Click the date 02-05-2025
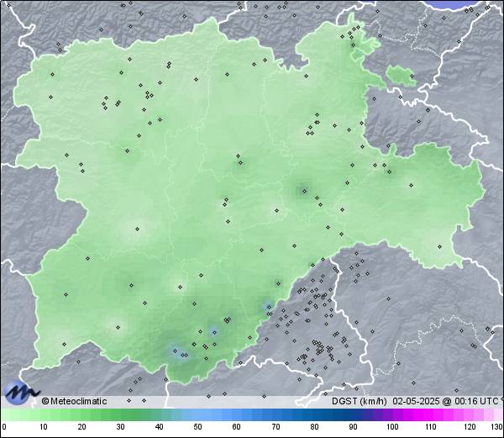This screenshot has height=438, width=504. pos(416,401)
